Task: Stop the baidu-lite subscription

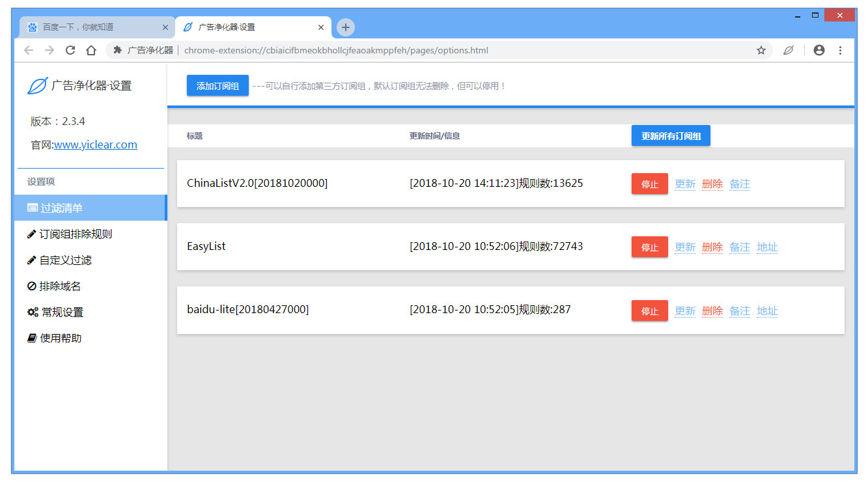Action: 649,311
